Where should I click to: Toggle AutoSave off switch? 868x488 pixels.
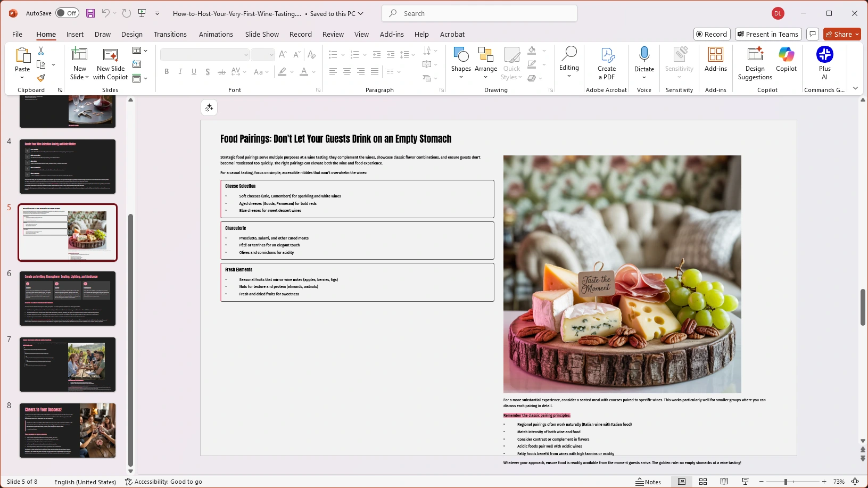(x=67, y=13)
